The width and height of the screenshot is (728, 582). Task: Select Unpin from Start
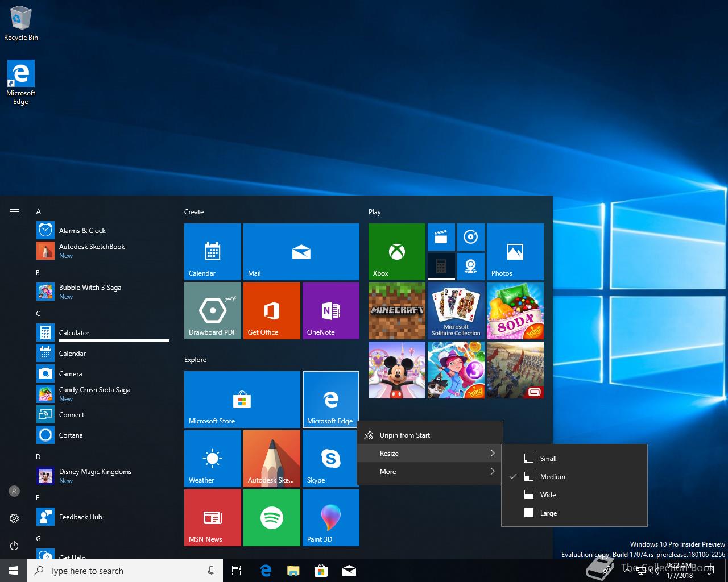[430, 435]
